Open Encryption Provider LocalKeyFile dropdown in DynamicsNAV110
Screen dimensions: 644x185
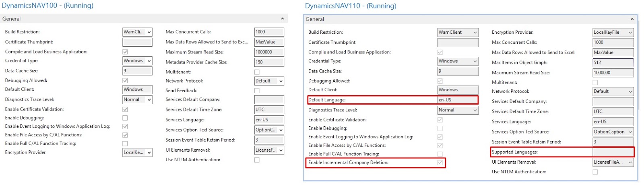click(x=613, y=32)
